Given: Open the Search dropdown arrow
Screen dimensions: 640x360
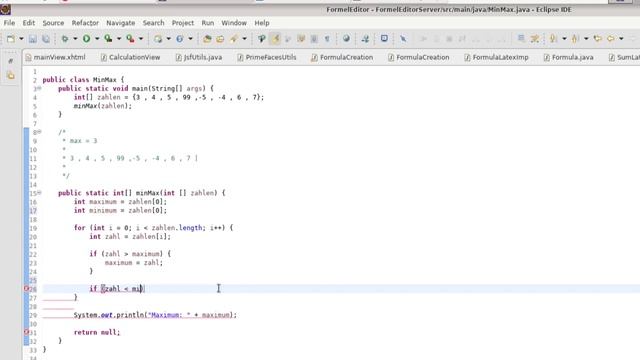Looking at the screenshot, I should click(x=244, y=39).
